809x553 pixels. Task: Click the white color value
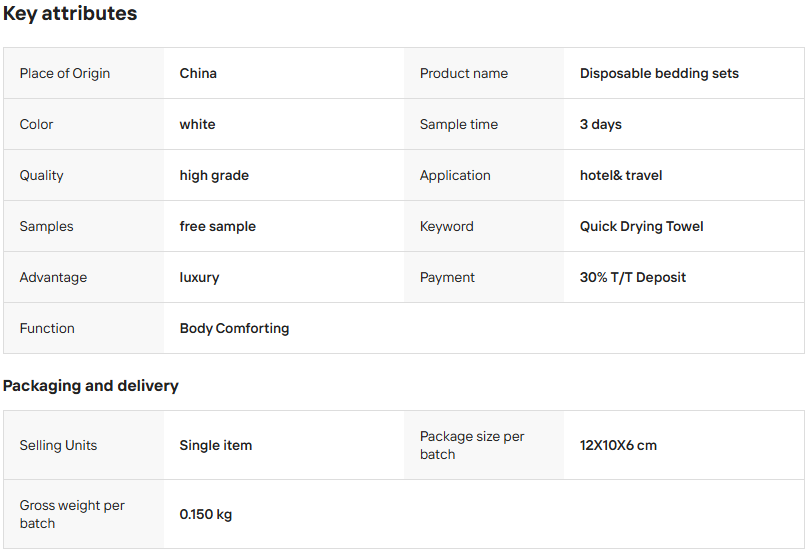197,124
